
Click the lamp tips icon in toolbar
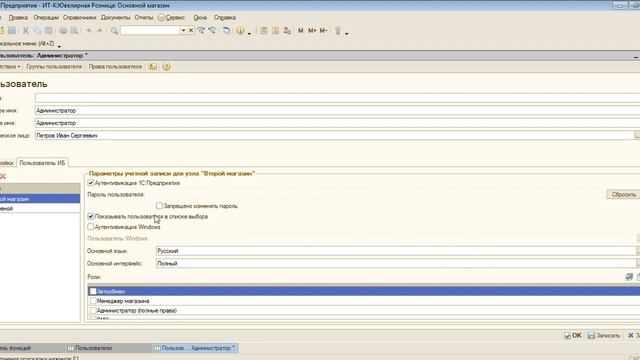338,31
